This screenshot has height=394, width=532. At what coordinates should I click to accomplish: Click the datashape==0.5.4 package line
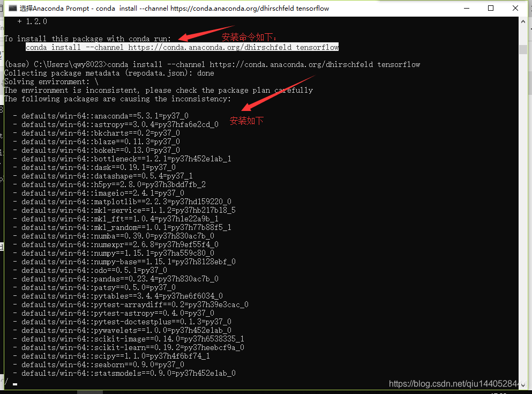click(103, 176)
